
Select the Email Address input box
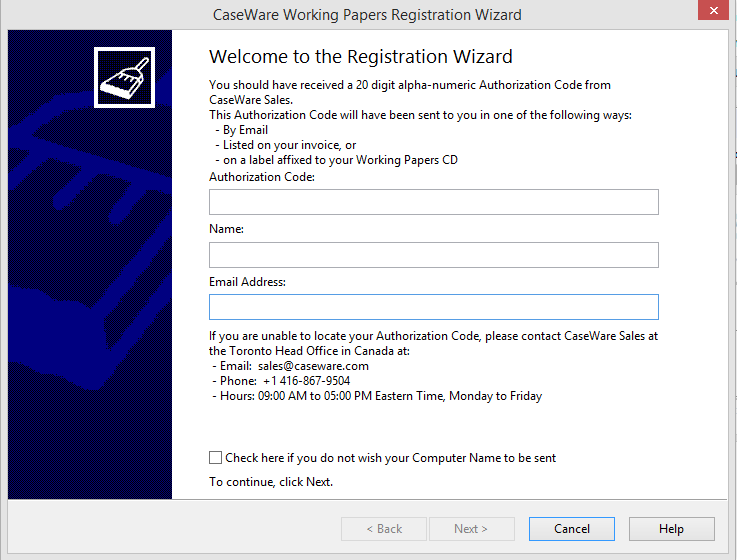point(434,307)
